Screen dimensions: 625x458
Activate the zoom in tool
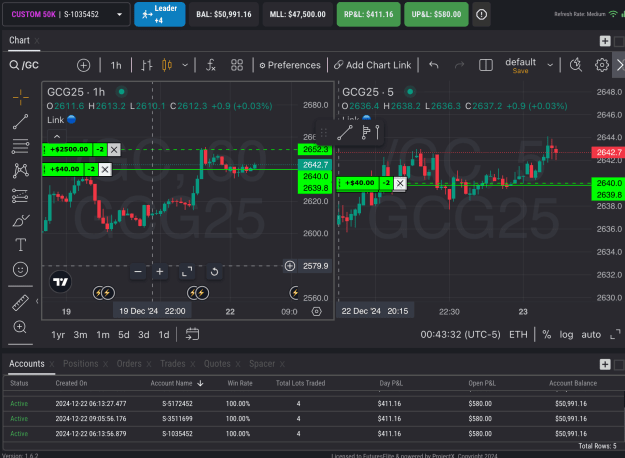point(20,327)
